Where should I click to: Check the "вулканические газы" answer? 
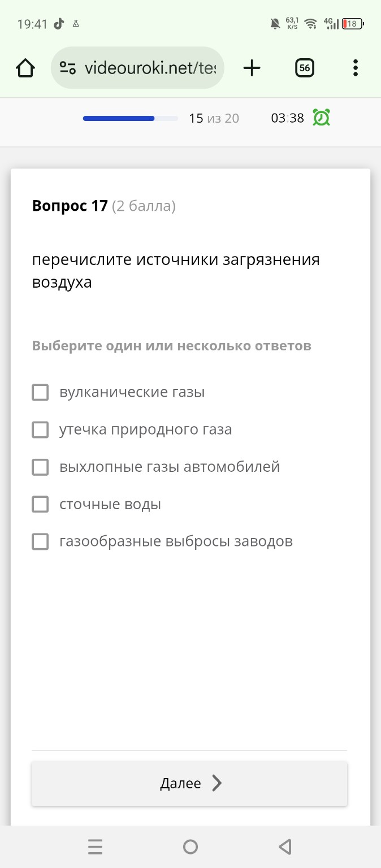pos(40,392)
